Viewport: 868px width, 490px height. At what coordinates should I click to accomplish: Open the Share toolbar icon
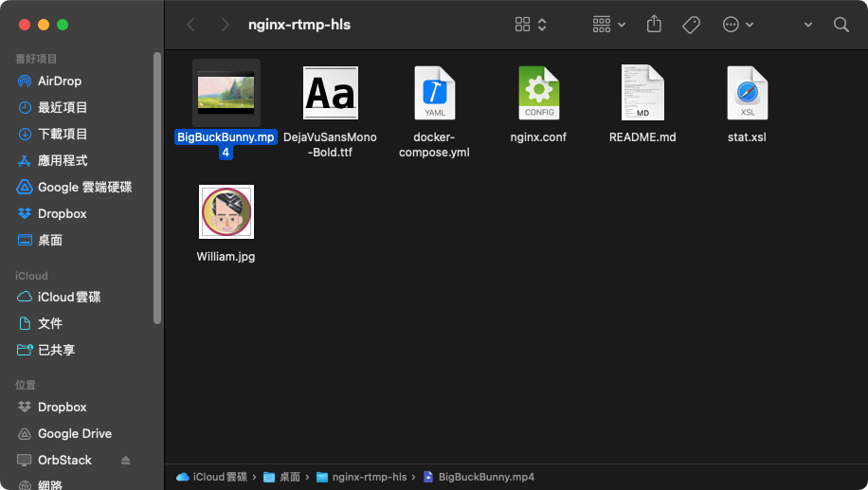(x=654, y=25)
